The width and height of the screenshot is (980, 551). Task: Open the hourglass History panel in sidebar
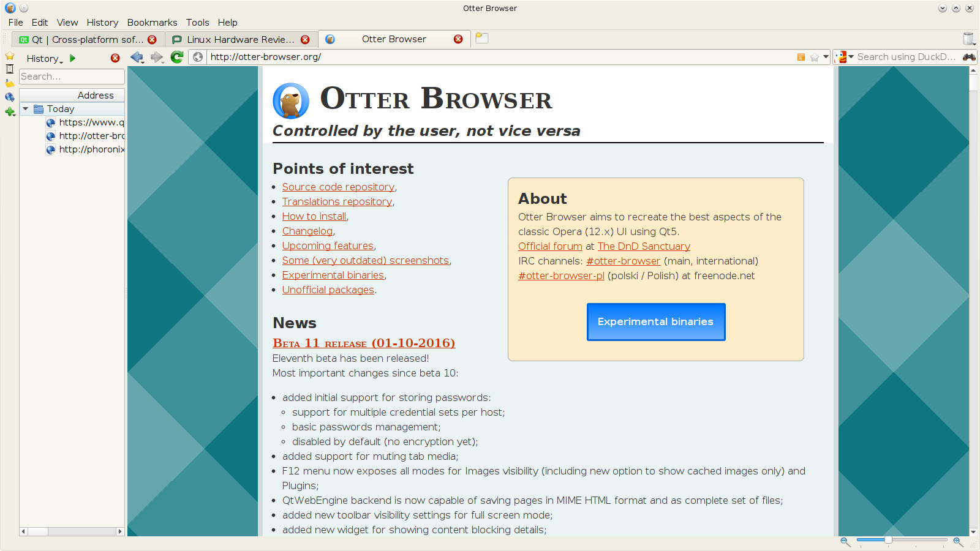(x=10, y=69)
